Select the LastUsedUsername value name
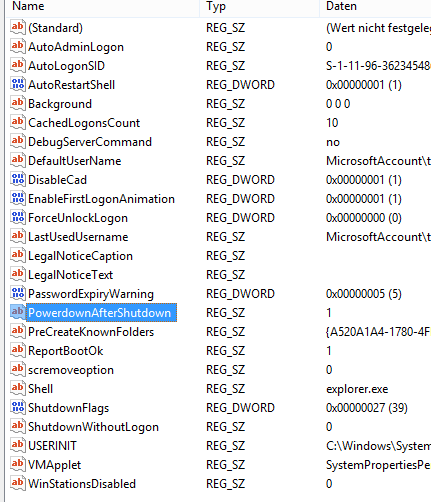 click(78, 237)
